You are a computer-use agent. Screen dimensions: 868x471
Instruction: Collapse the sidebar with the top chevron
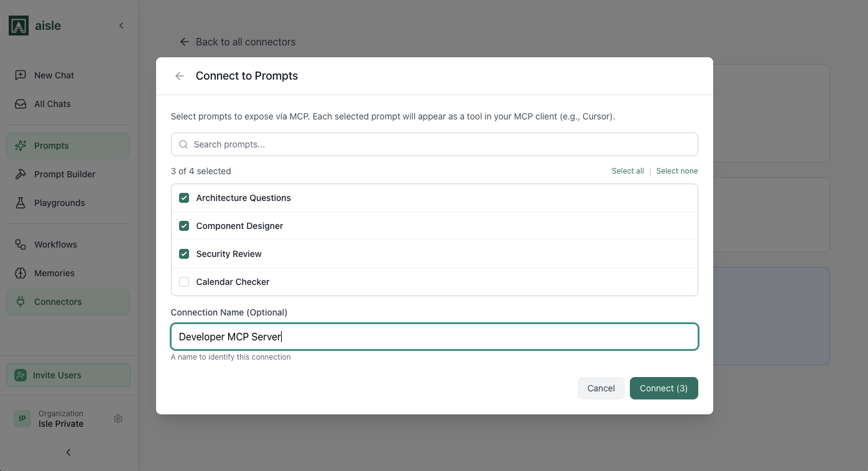tap(121, 26)
